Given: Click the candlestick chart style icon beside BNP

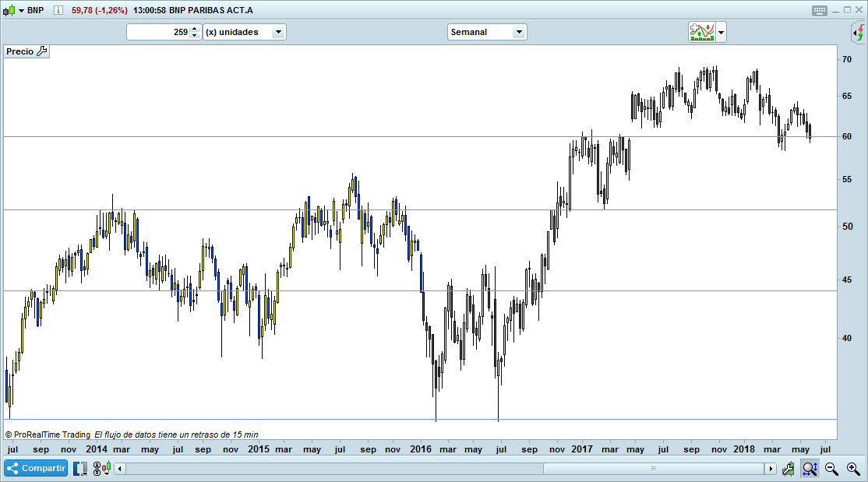Looking at the screenshot, I should point(9,11).
